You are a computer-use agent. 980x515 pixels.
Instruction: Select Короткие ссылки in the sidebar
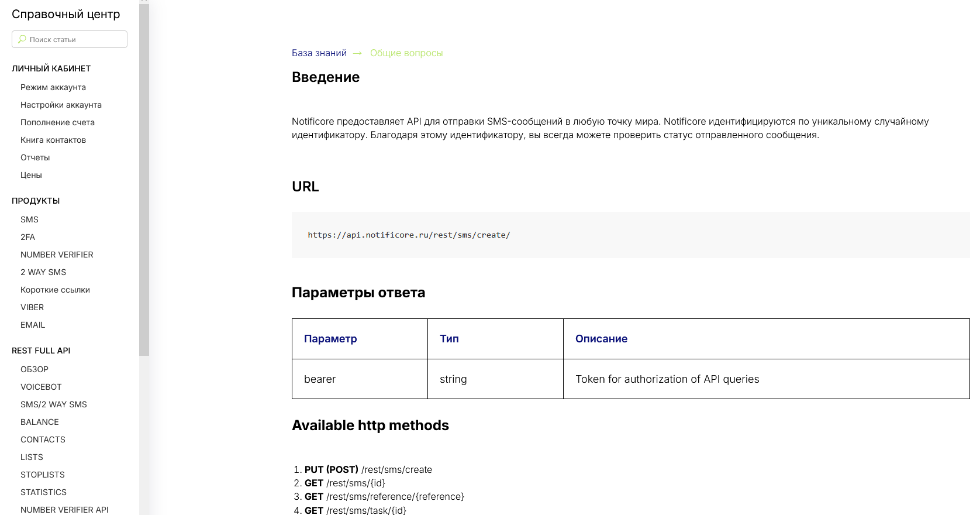pyautogui.click(x=55, y=290)
